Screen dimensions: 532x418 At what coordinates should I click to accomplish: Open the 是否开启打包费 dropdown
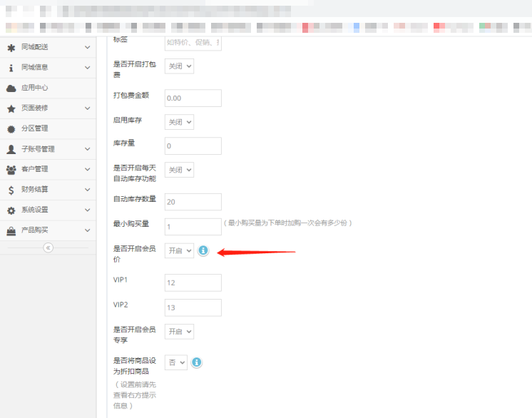click(179, 66)
